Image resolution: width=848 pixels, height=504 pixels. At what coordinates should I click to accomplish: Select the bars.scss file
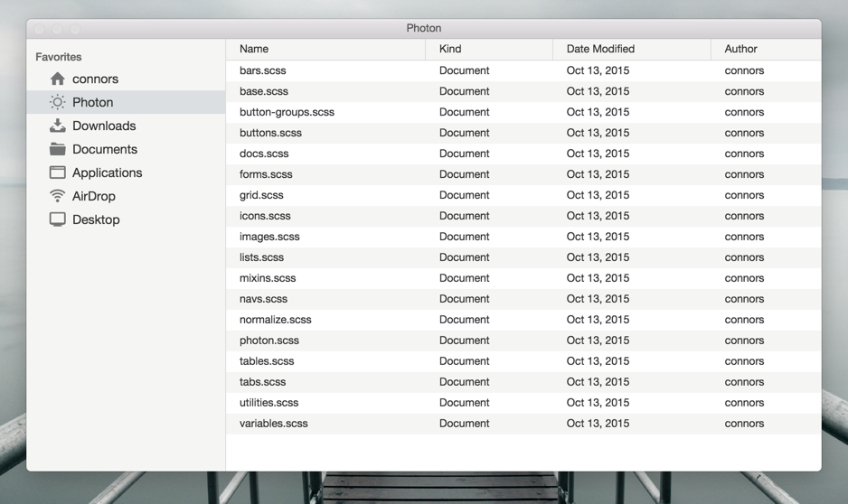click(x=523, y=70)
